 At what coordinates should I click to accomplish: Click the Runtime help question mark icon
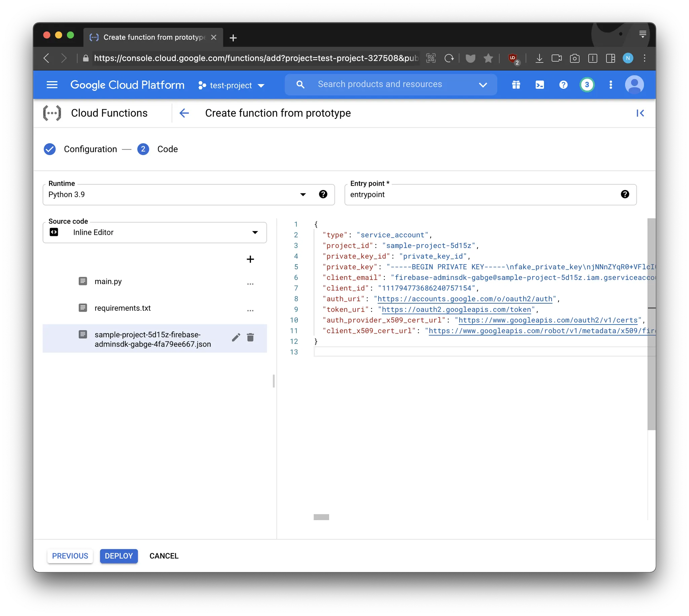click(323, 194)
